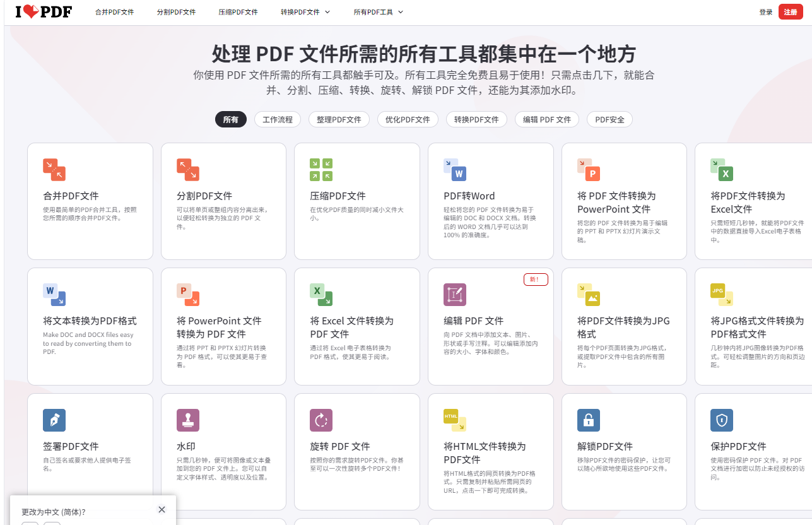Select the PDF安全 filter tab
This screenshot has width=812, height=525.
[x=609, y=119]
